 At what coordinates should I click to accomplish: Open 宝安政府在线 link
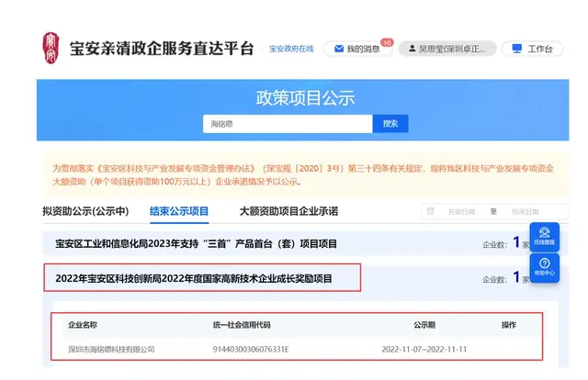(x=291, y=49)
